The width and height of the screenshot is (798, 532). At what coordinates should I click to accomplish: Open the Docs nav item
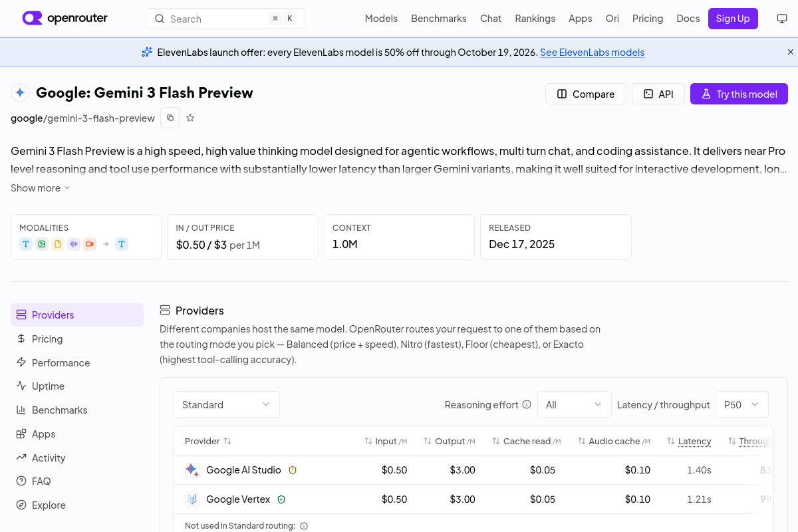(688, 19)
